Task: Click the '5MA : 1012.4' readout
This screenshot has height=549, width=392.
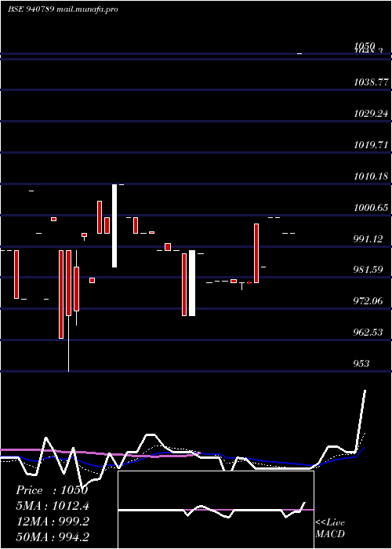Action: (53, 506)
